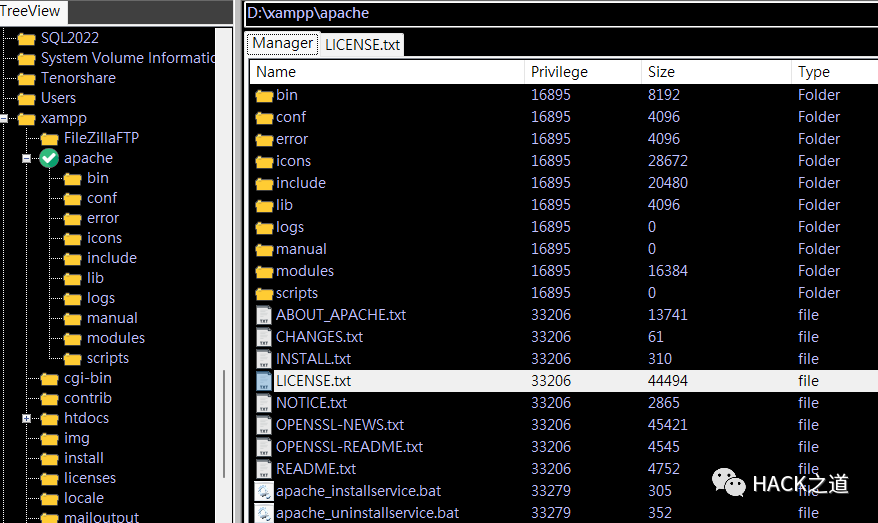
Task: Click the TreeView panel vertical scrollbar
Action: point(224,275)
